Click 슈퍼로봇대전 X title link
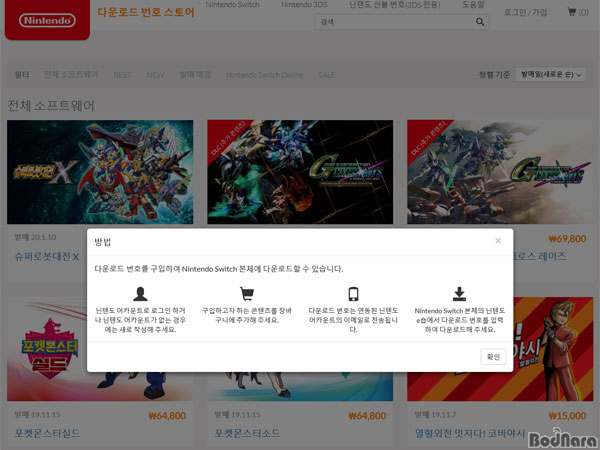This screenshot has height=450, width=600. (47, 256)
